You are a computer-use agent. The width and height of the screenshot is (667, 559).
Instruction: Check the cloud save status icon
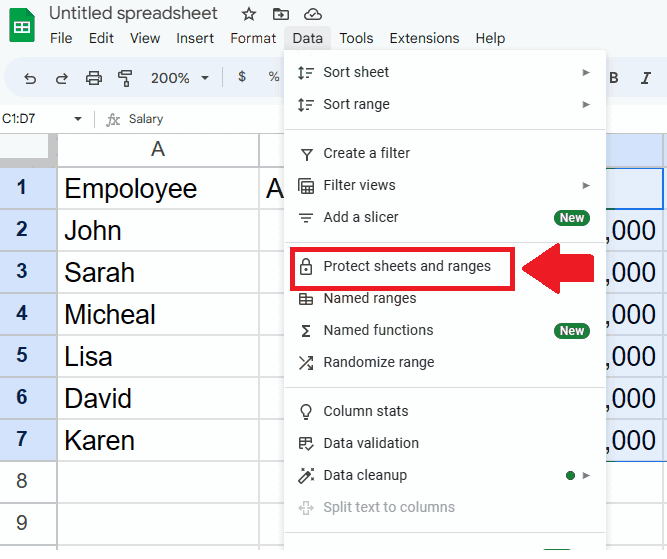point(313,14)
